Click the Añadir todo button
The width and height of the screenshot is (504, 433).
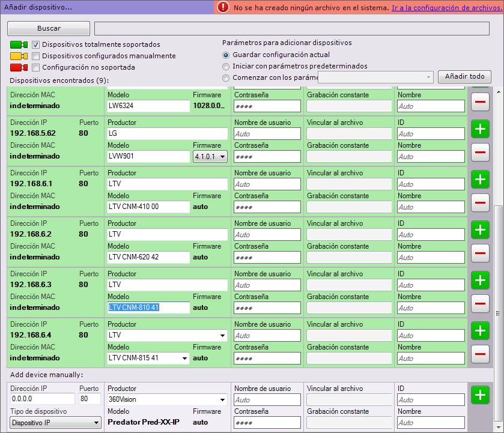click(464, 77)
